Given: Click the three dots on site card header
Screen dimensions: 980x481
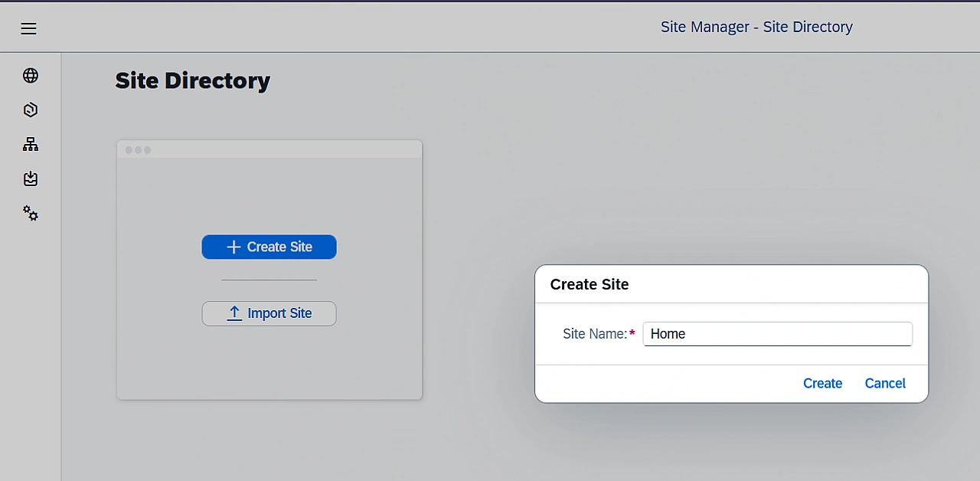Looking at the screenshot, I should pos(138,150).
